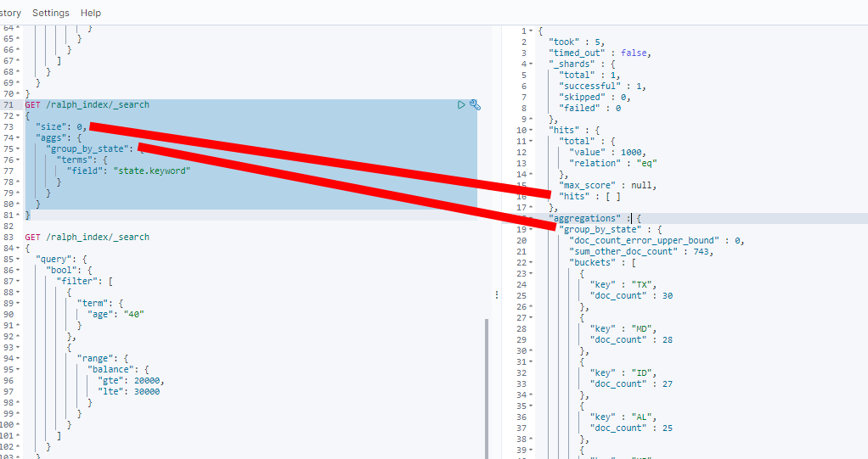Click the "age": "40" line

[x=116, y=314]
